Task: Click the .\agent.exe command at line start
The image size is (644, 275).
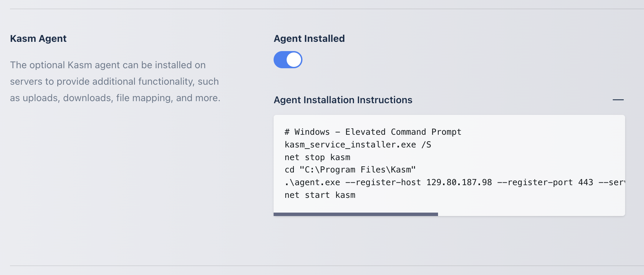Action: (312, 182)
